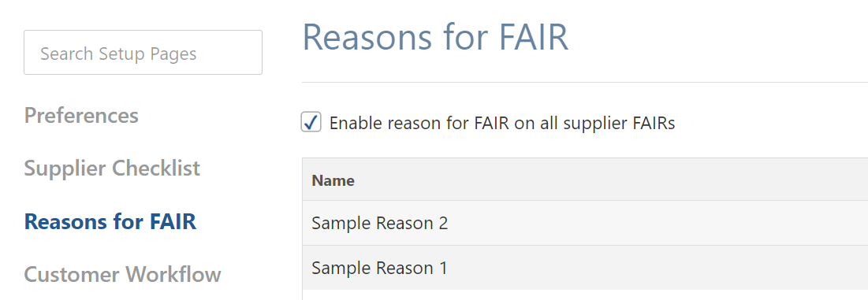868x300 pixels.
Task: Go to Supplier Checklist in sidebar
Action: (x=112, y=169)
